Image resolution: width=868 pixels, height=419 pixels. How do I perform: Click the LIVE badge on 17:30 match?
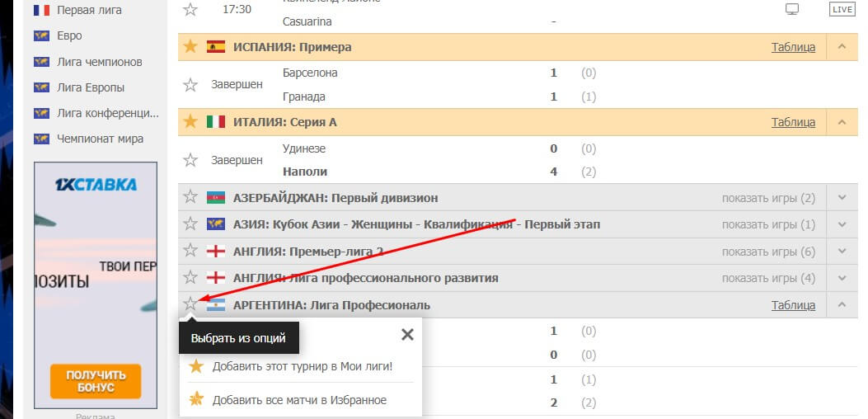842,9
